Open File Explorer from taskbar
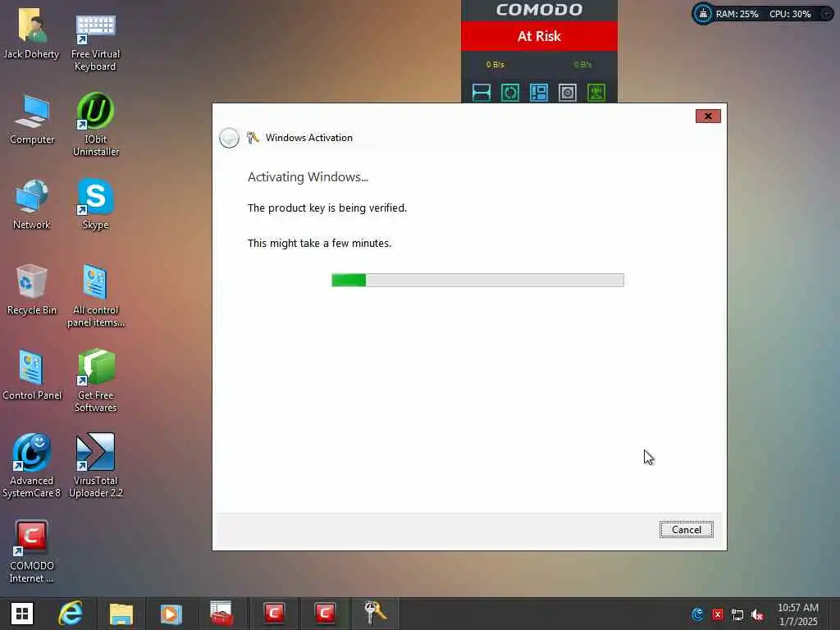This screenshot has height=630, width=840. tap(121, 614)
